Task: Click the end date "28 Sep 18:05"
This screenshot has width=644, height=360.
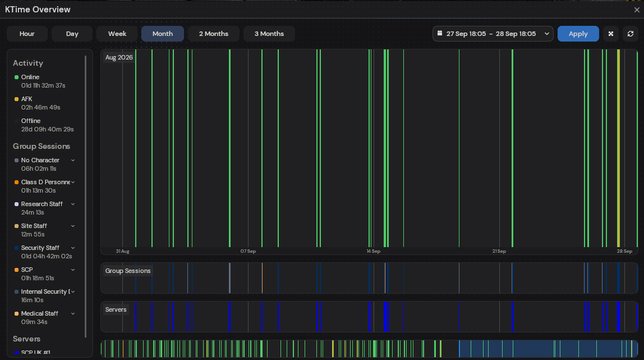Action: [516, 34]
